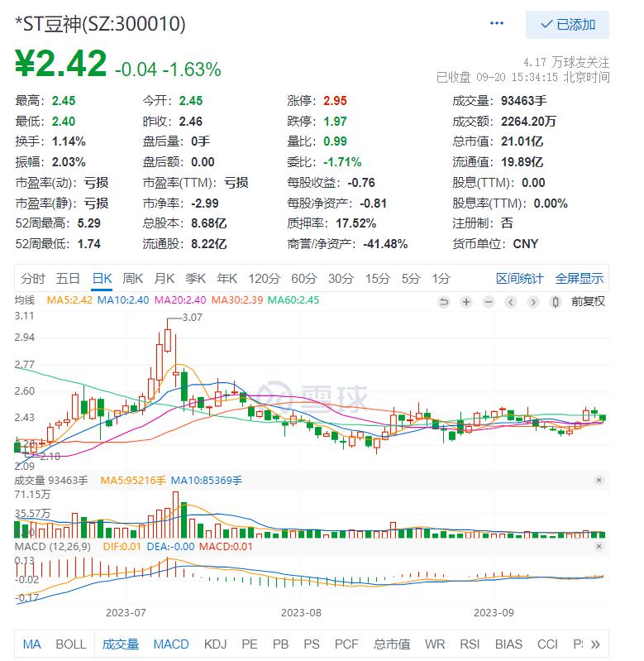The image size is (644, 661).
Task: Click the ¥2.42 current price
Action: coord(61,64)
